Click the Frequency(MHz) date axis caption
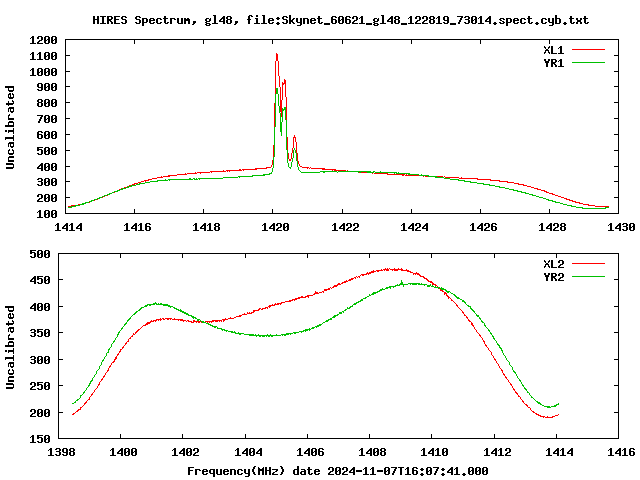Screen dimensions: 640x480 click(338, 471)
